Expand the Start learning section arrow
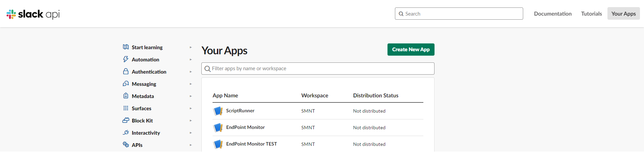The height and width of the screenshot is (153, 644). point(191,47)
